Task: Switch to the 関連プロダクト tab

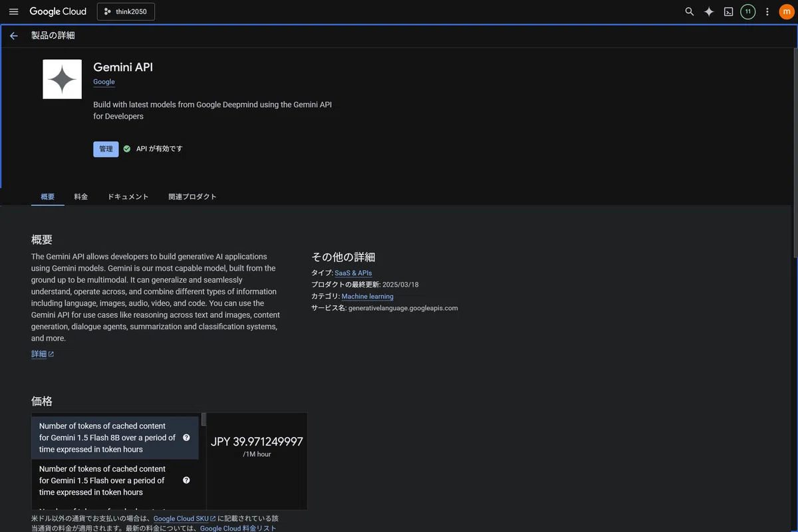Action: point(193,197)
